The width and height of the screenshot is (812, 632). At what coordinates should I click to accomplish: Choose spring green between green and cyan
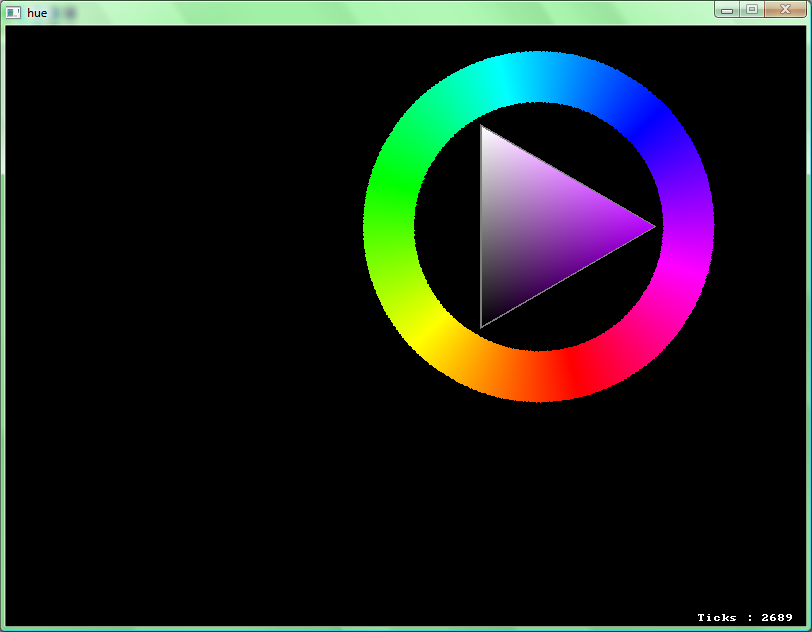coord(432,112)
